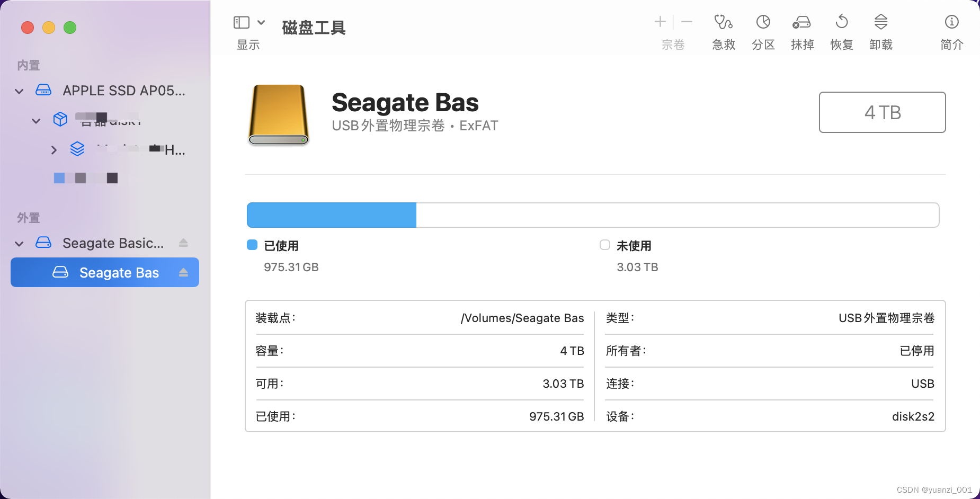Open the display (显示) options dropdown arrow
The image size is (980, 499).
(261, 22)
